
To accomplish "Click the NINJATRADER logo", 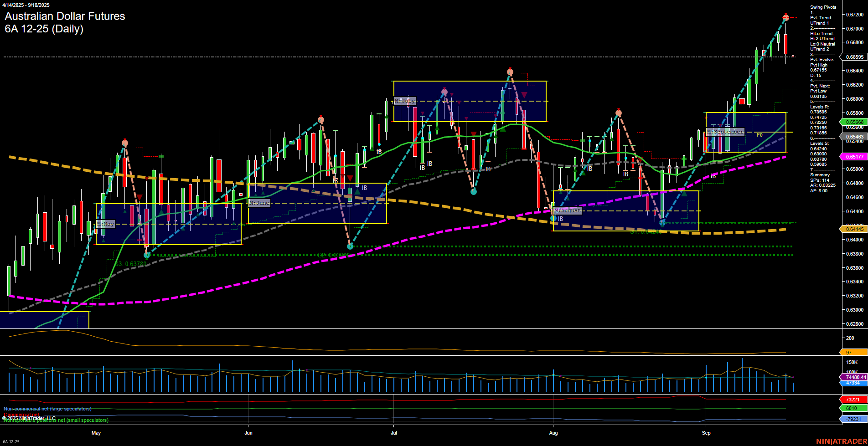I will click(841, 441).
